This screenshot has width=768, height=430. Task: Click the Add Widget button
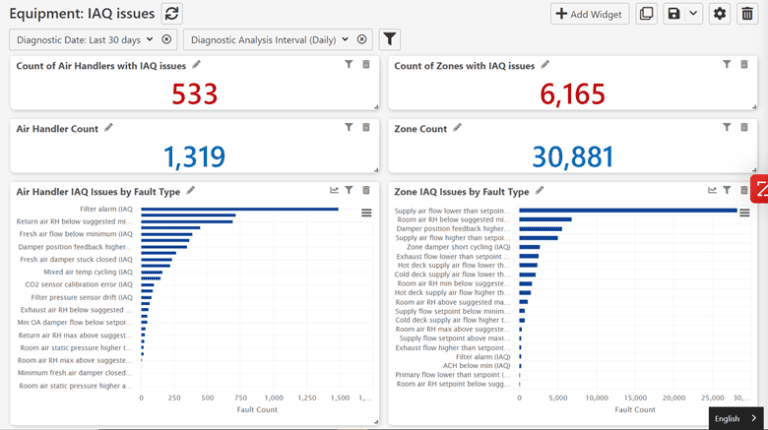coord(590,13)
